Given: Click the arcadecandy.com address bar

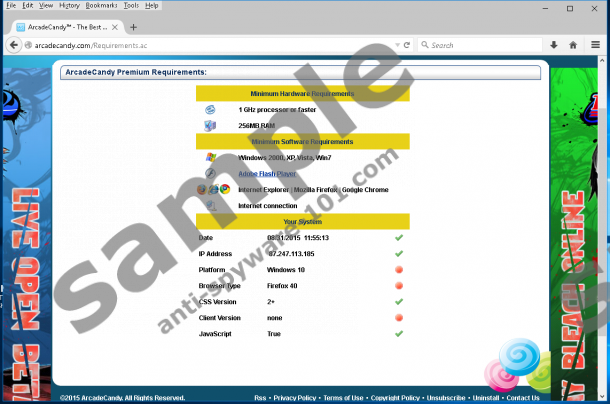Looking at the screenshot, I should coord(200,45).
